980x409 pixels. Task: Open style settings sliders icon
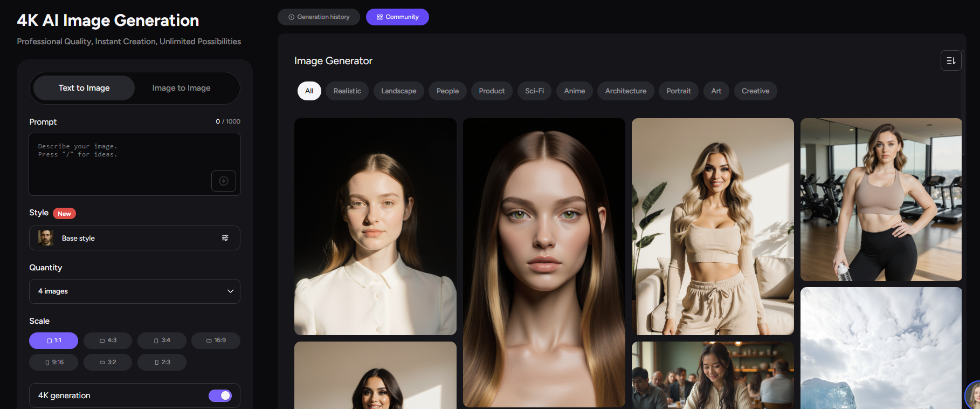point(225,238)
